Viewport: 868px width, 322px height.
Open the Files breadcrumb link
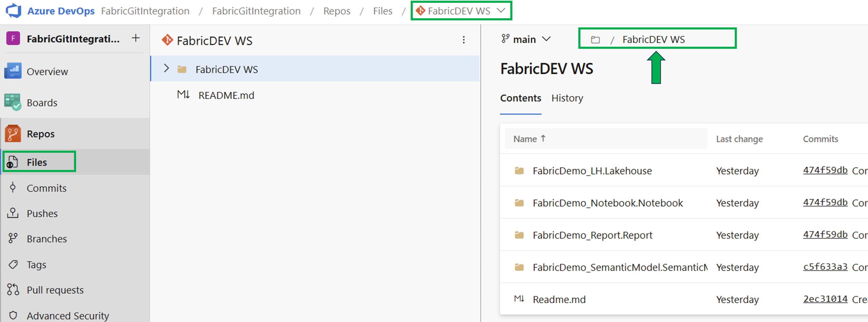[x=382, y=11]
